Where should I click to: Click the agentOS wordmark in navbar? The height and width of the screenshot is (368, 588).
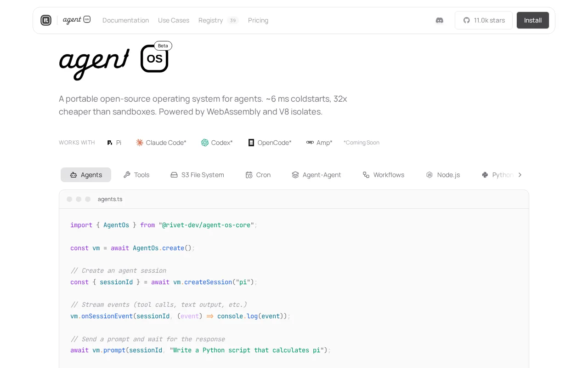pos(77,20)
